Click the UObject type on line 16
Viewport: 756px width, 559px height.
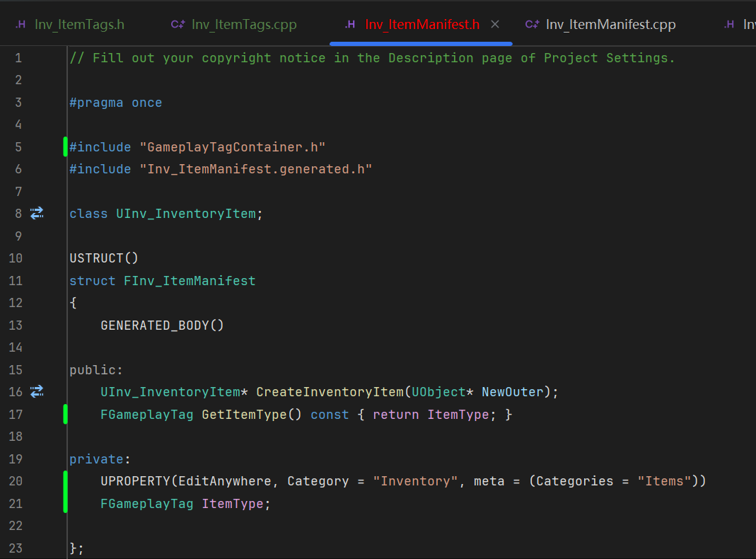coord(438,391)
